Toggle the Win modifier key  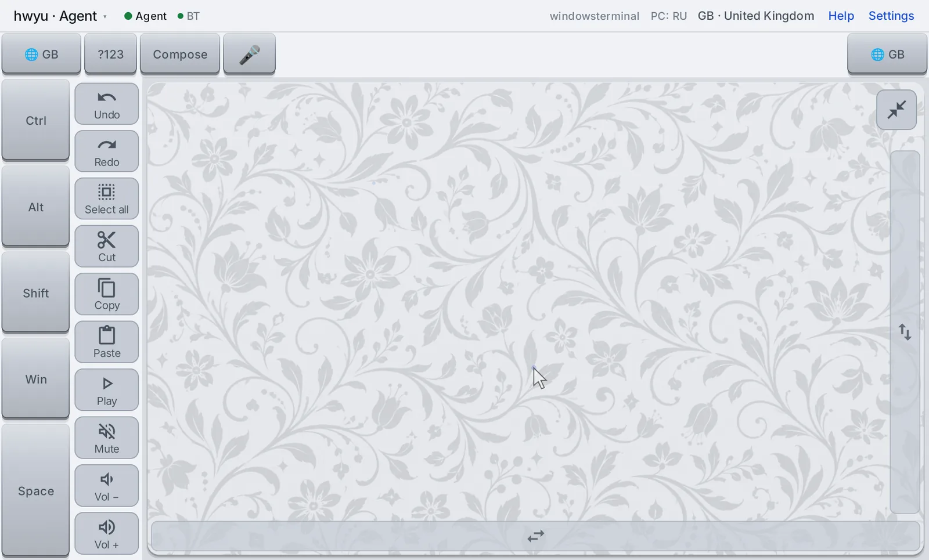[36, 379]
